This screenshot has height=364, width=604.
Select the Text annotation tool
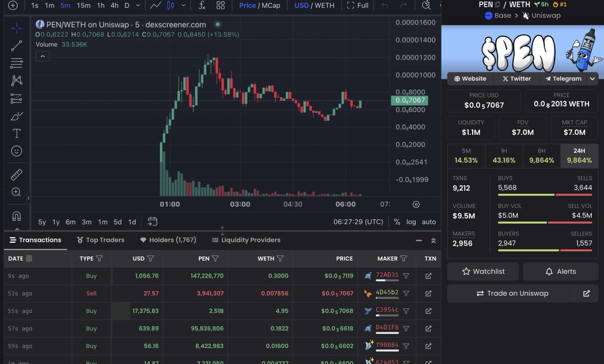pos(17,134)
